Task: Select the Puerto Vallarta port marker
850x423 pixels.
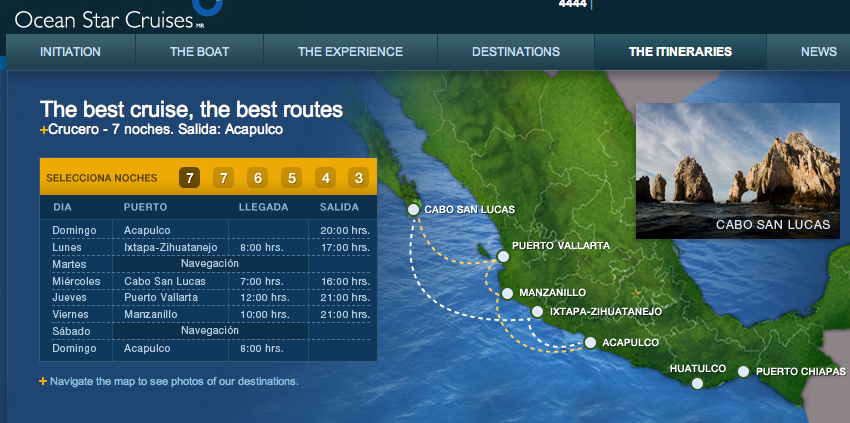Action: coord(503,257)
